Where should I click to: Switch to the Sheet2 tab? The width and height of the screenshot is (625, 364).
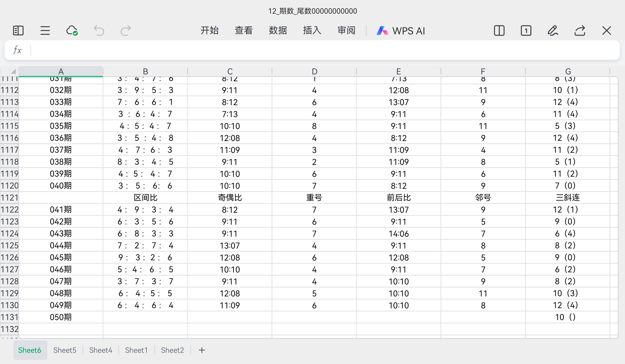(x=172, y=350)
